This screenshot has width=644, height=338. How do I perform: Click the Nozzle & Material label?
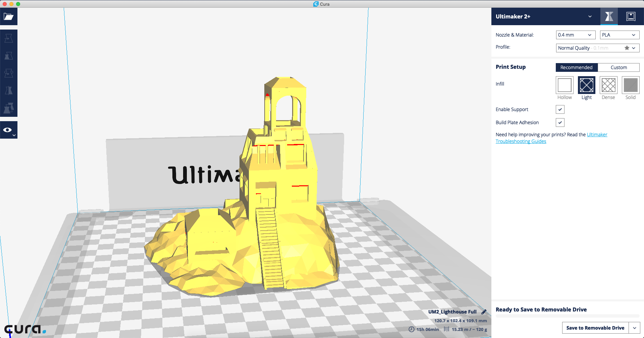[x=515, y=35]
